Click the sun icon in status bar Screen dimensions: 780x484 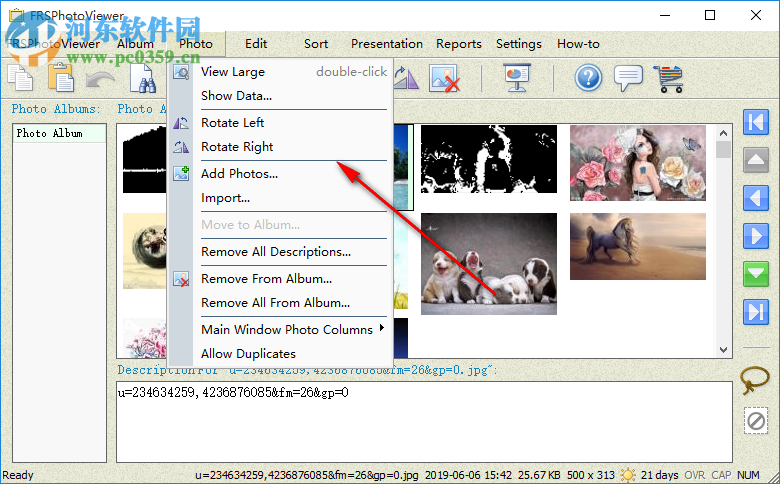click(628, 475)
